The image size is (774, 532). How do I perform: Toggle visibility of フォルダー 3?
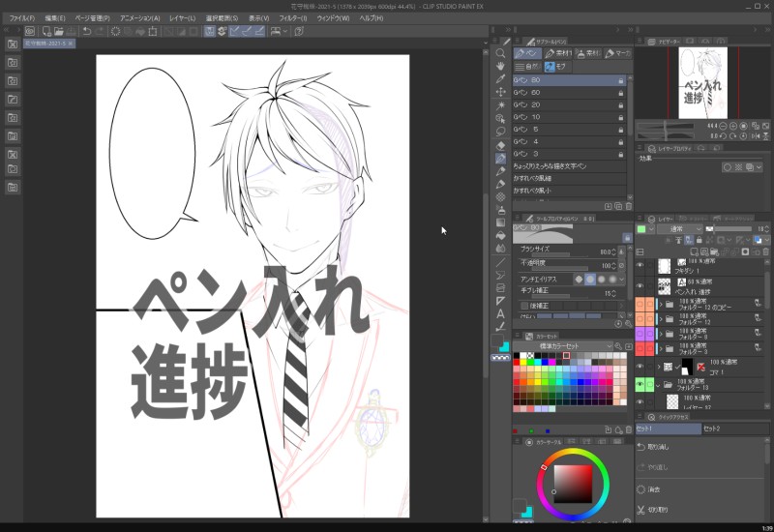640,348
